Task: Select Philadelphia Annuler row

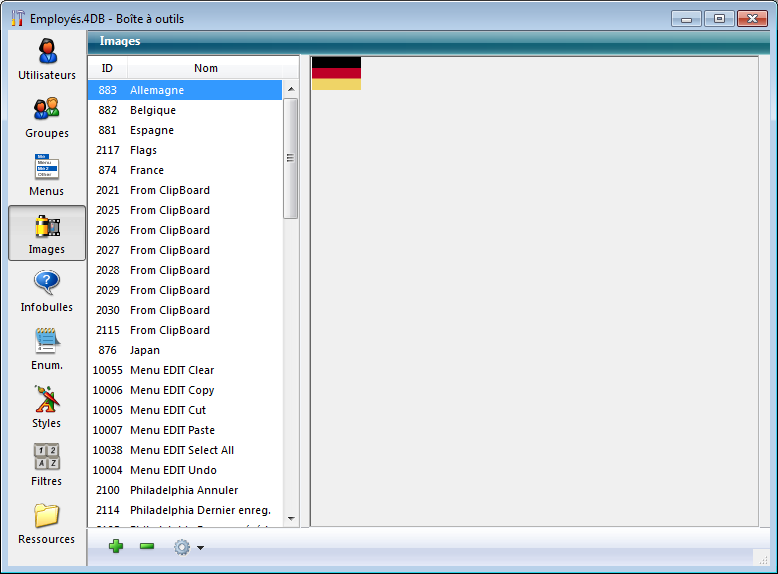Action: coord(185,490)
